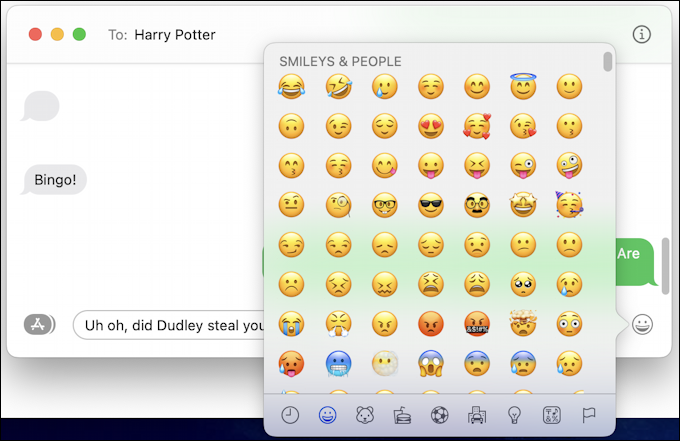Choose the pleading face emoji
The image size is (680, 441).
523,284
